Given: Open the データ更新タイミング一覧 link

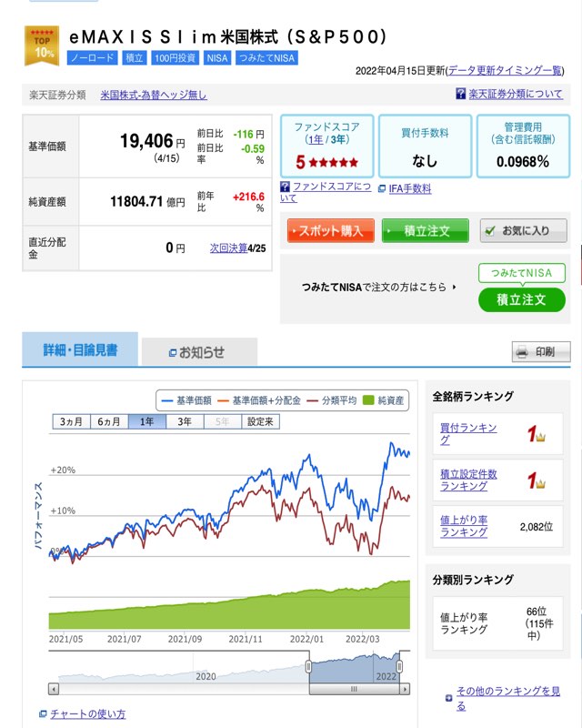Looking at the screenshot, I should [x=504, y=70].
